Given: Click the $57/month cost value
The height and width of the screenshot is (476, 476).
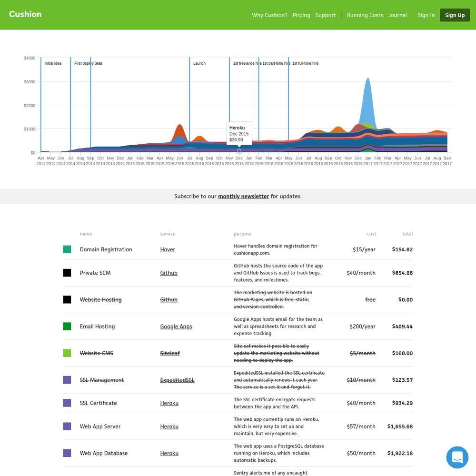Looking at the screenshot, I should [361, 426].
